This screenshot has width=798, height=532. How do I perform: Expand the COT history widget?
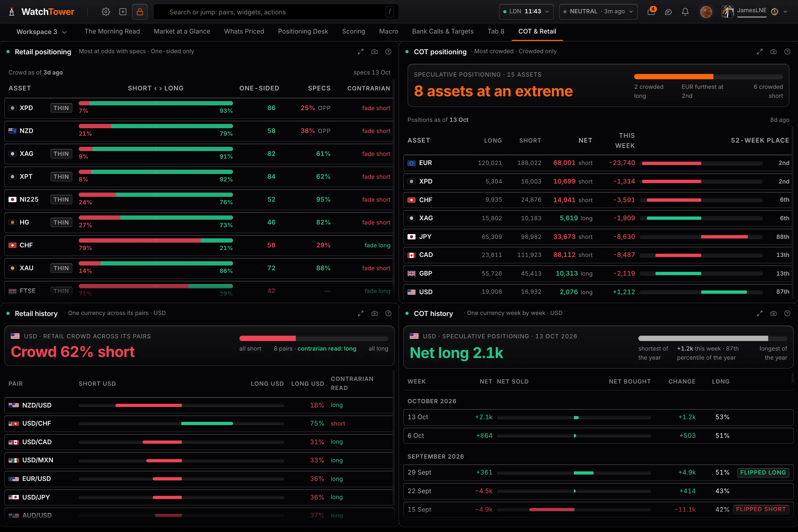[x=760, y=314]
